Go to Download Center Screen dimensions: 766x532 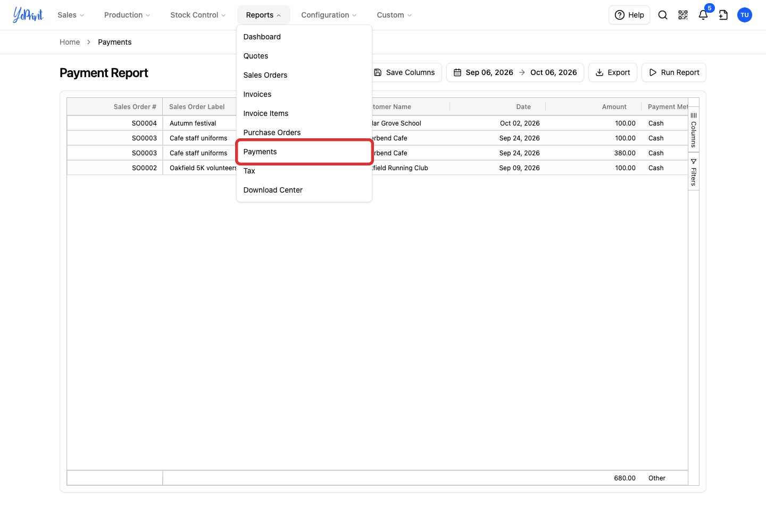coord(304,190)
